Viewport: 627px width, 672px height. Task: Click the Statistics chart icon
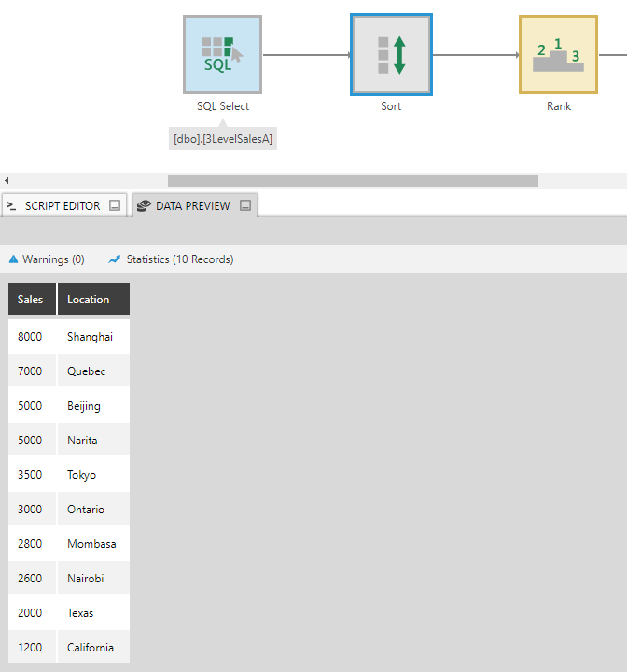115,259
